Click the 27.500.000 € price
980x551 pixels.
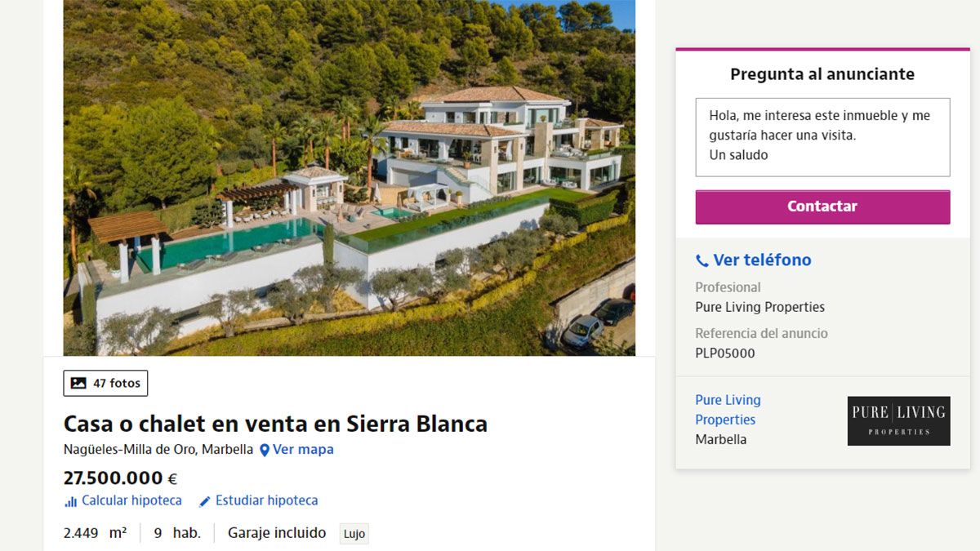pyautogui.click(x=120, y=478)
